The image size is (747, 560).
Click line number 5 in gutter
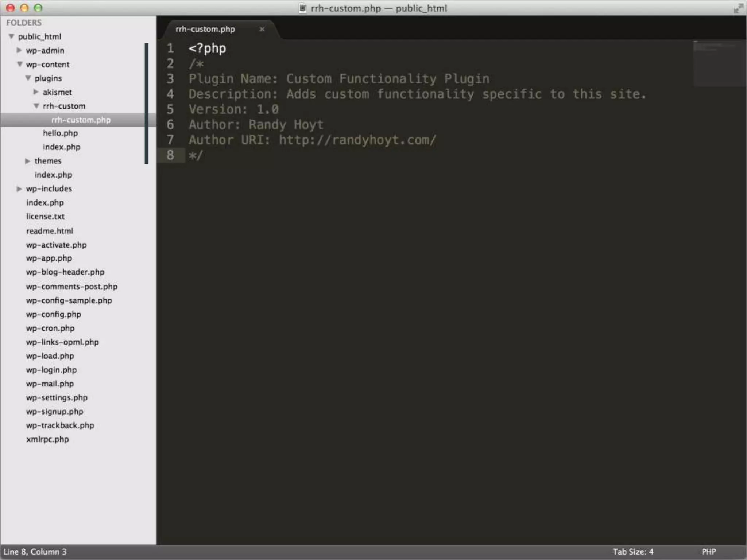click(x=170, y=109)
